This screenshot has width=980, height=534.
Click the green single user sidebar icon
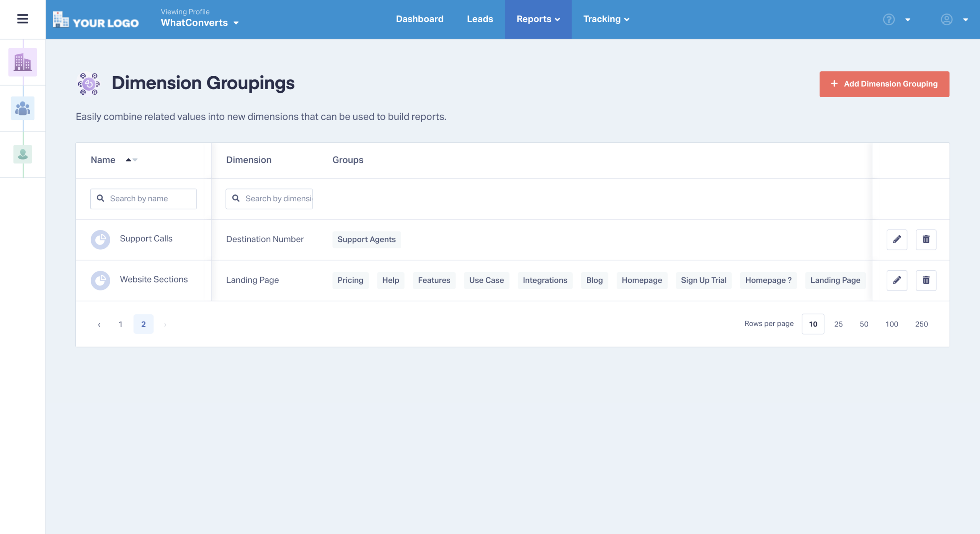tap(23, 154)
